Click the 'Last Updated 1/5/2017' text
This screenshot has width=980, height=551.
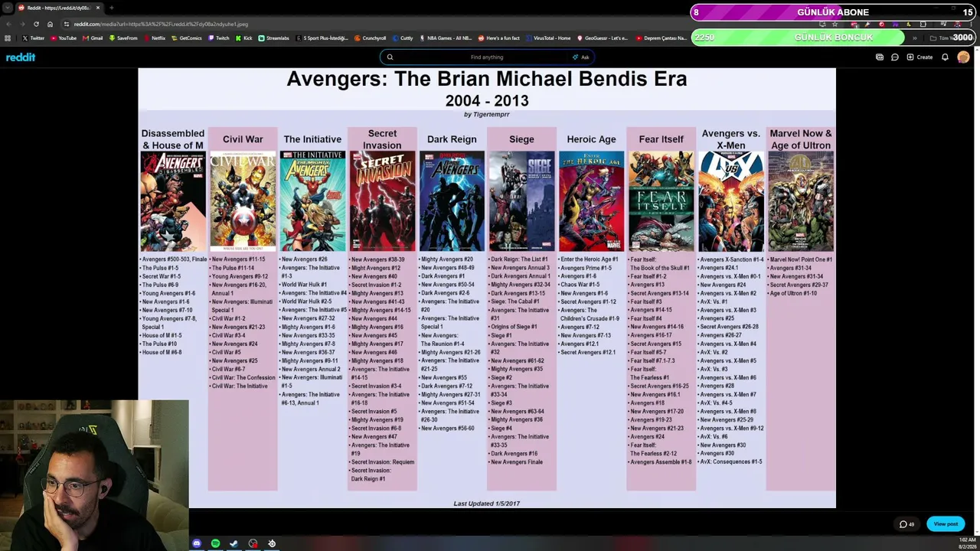[487, 504]
